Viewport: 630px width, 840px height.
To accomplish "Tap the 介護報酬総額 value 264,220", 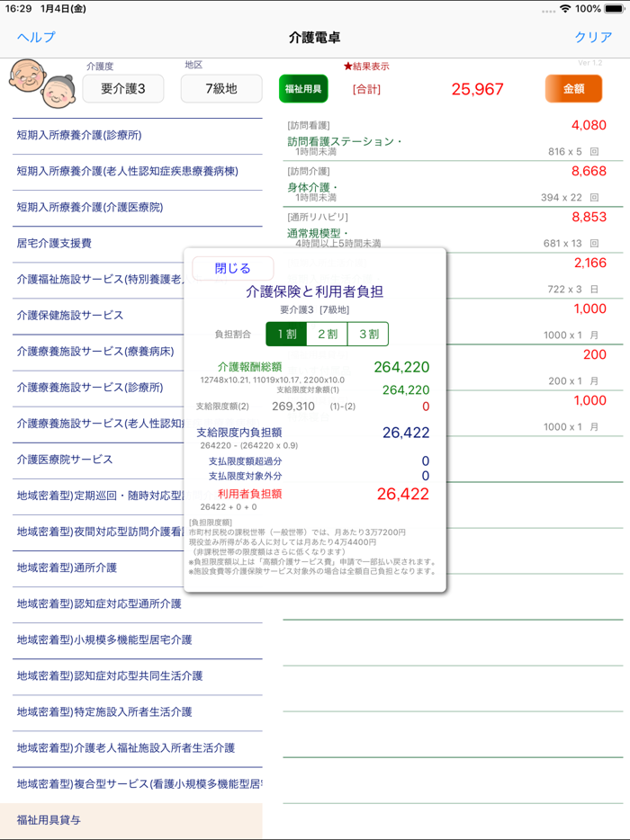I will (x=401, y=367).
